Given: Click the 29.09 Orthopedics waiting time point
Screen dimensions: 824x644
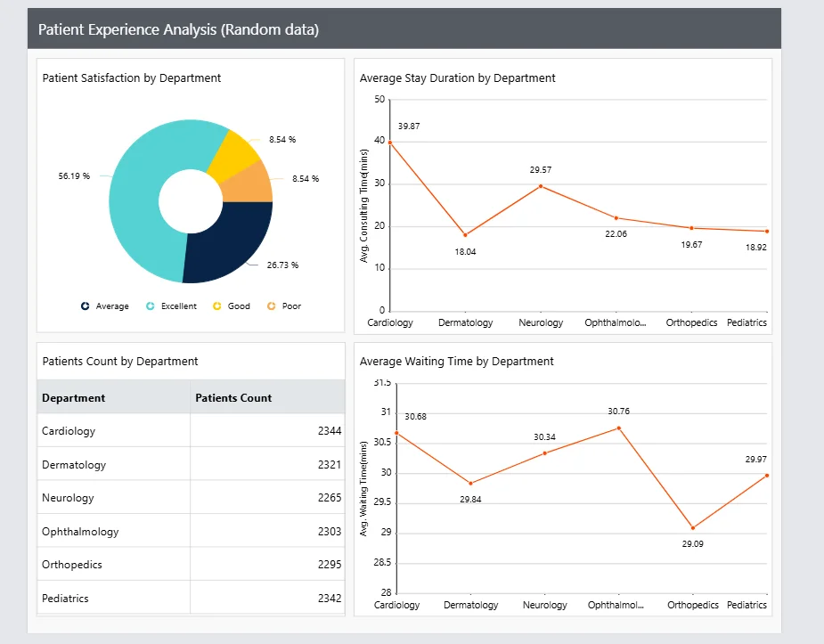Looking at the screenshot, I should pyautogui.click(x=693, y=528).
